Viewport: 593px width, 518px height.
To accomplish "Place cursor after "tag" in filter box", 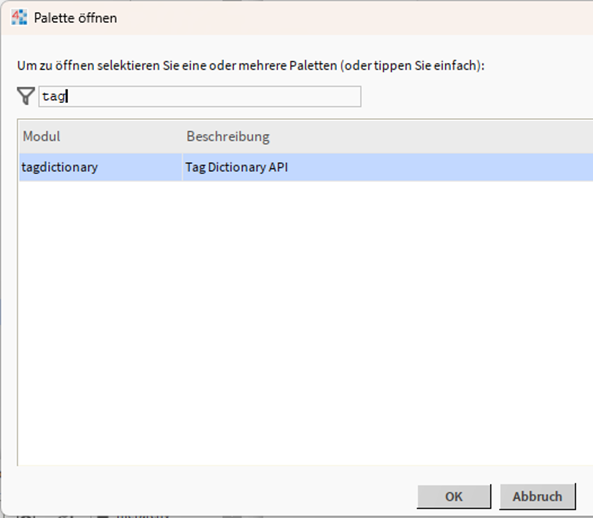I will [67, 96].
